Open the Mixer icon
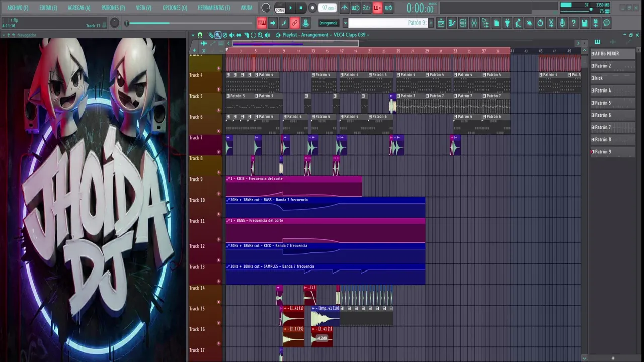This screenshot has height=362, width=644. [x=474, y=23]
